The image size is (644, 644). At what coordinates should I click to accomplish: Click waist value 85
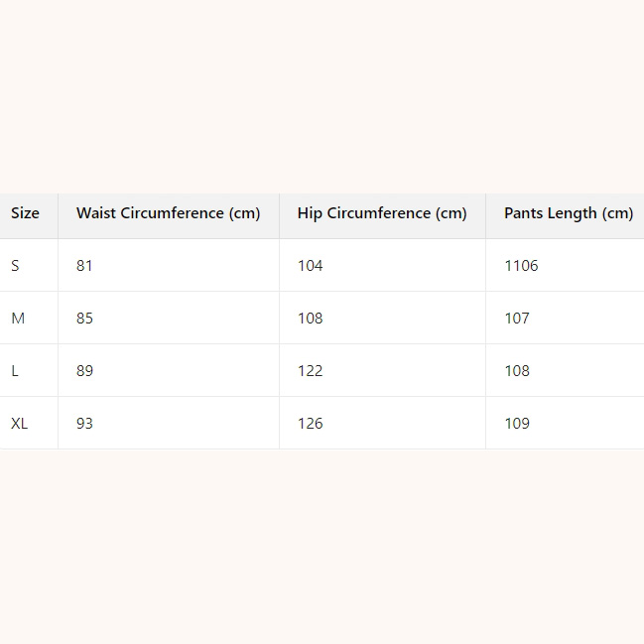[x=84, y=319]
